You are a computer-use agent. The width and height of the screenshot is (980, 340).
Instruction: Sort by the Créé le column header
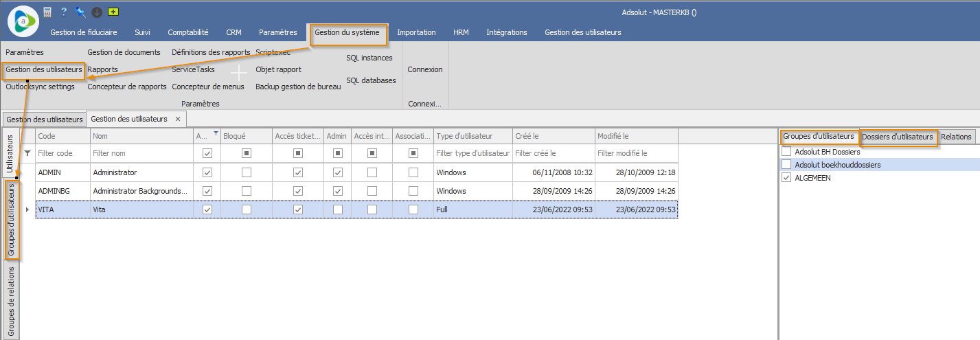point(554,136)
